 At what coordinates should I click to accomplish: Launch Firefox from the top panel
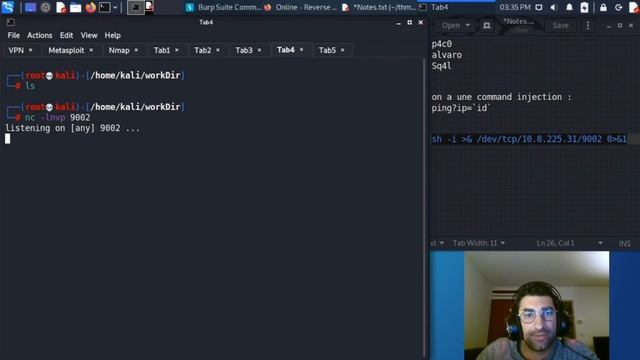pyautogui.click(x=91, y=7)
